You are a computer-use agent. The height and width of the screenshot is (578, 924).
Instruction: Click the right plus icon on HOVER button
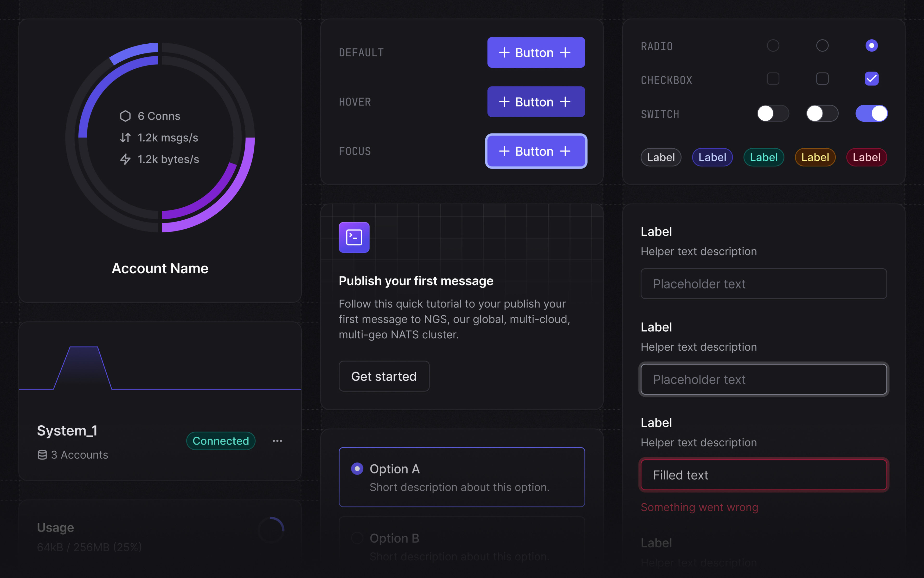point(565,102)
